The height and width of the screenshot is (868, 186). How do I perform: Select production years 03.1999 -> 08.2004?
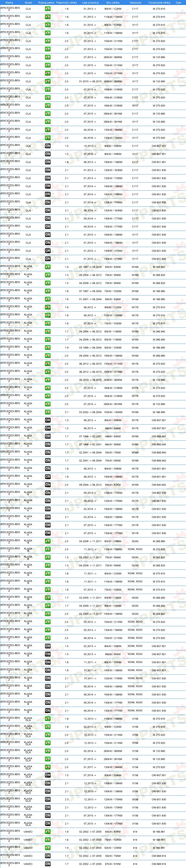pyautogui.click(x=90, y=348)
